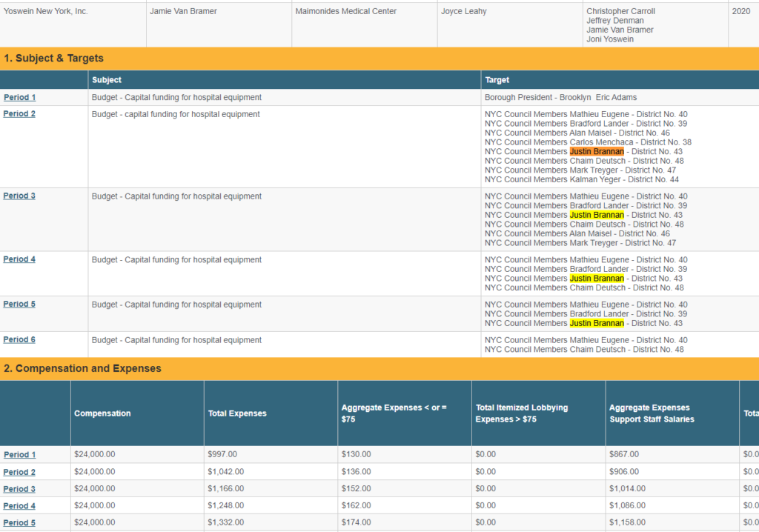Click orange-highlighted 'Justin Brannan' in Period 2

coord(597,151)
